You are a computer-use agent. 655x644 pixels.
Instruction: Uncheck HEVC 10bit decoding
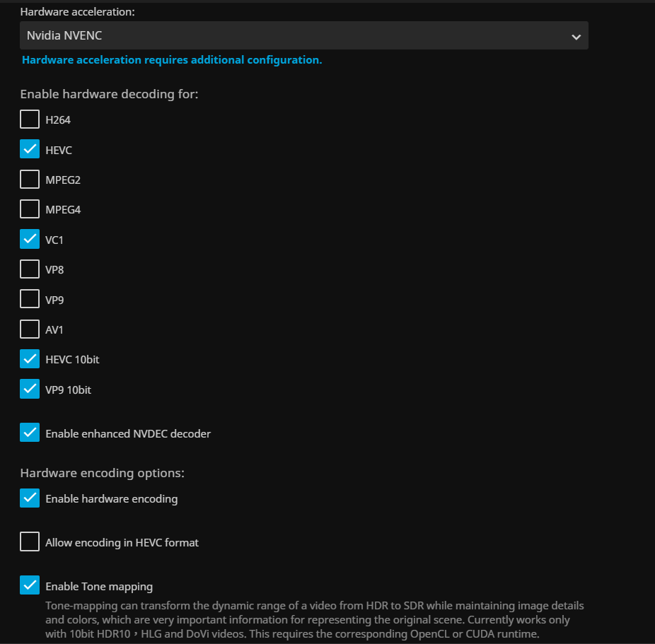(x=30, y=359)
